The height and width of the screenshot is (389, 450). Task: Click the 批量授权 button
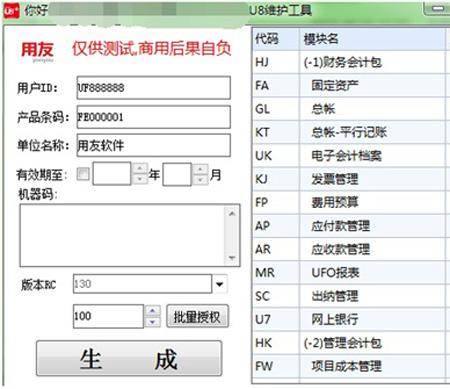point(197,316)
